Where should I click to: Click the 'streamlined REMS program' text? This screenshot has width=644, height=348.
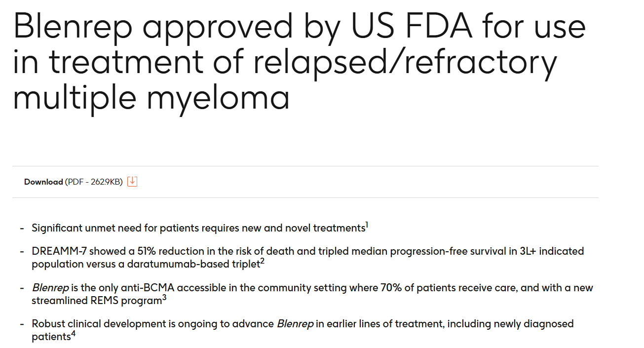(96, 301)
